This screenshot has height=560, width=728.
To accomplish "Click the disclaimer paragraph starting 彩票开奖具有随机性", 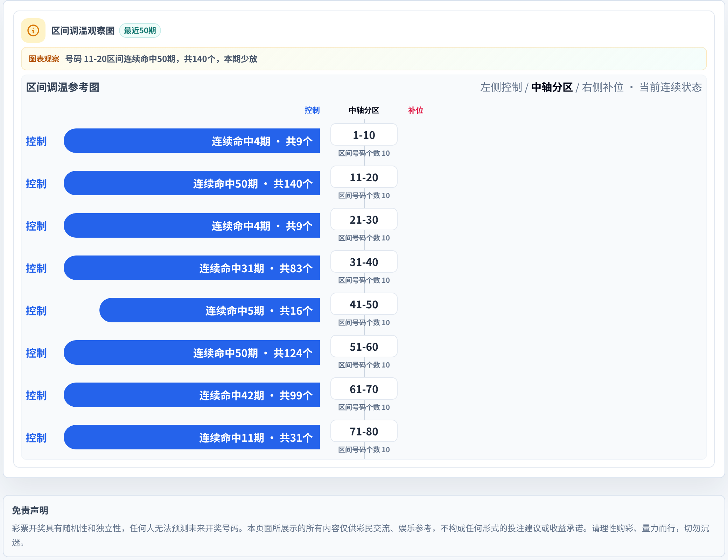I will tap(360, 535).
